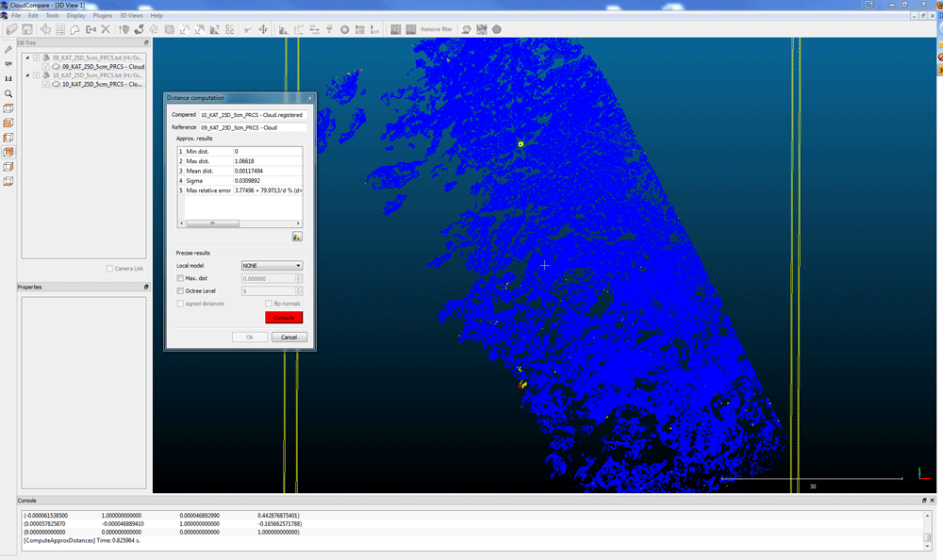The height and width of the screenshot is (560, 943).
Task: Open a point cloud with the Open toolbar icon
Action: [x=10, y=29]
